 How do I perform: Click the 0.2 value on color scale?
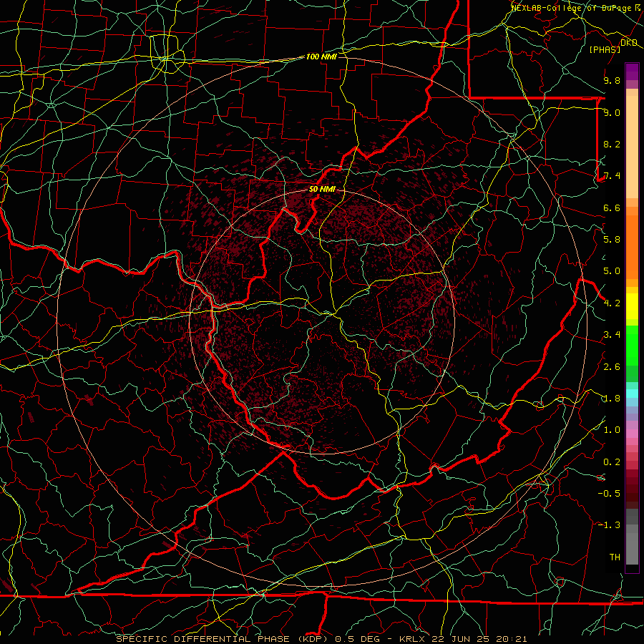click(612, 462)
